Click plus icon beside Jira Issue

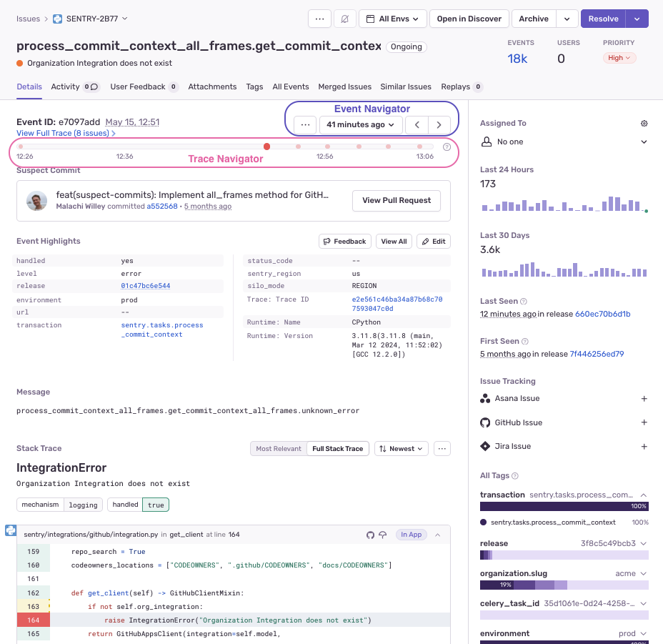pos(644,447)
